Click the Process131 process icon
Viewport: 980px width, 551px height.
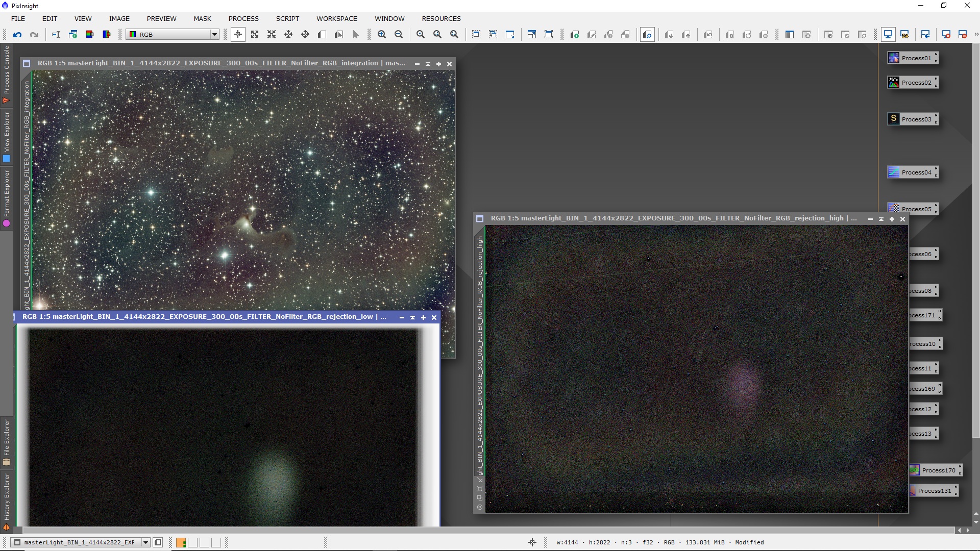coord(934,491)
